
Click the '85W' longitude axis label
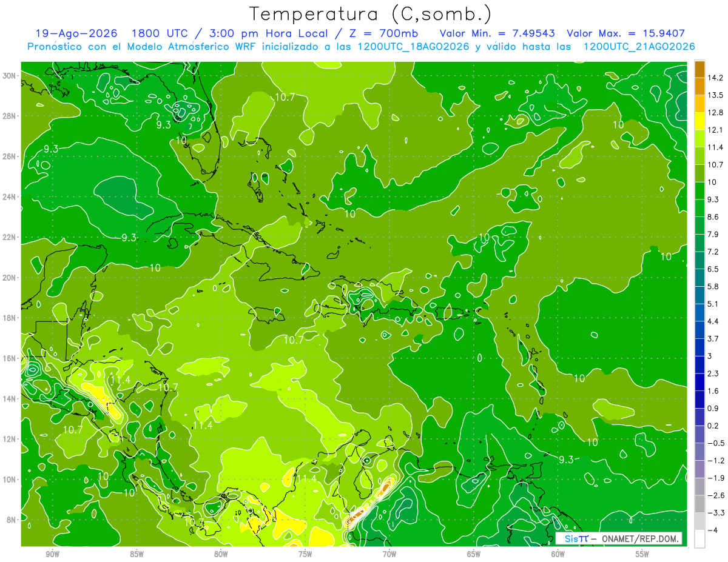[x=136, y=554]
